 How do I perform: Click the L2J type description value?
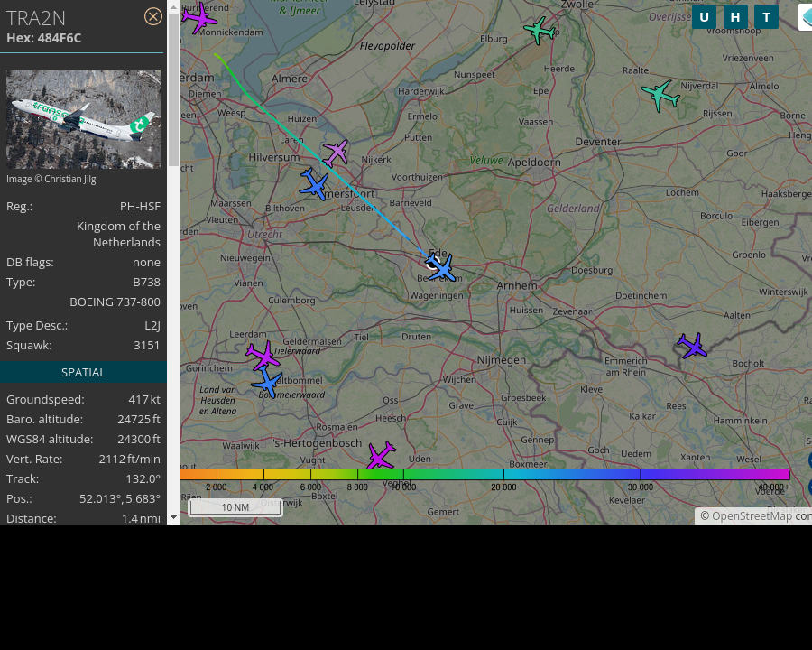tap(152, 326)
